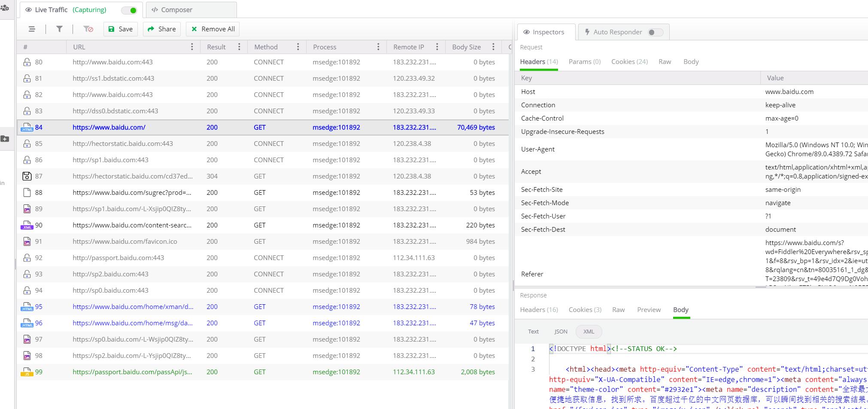Open the response Cookies (3) tab
Viewport: 868px width, 409px height.
(585, 310)
